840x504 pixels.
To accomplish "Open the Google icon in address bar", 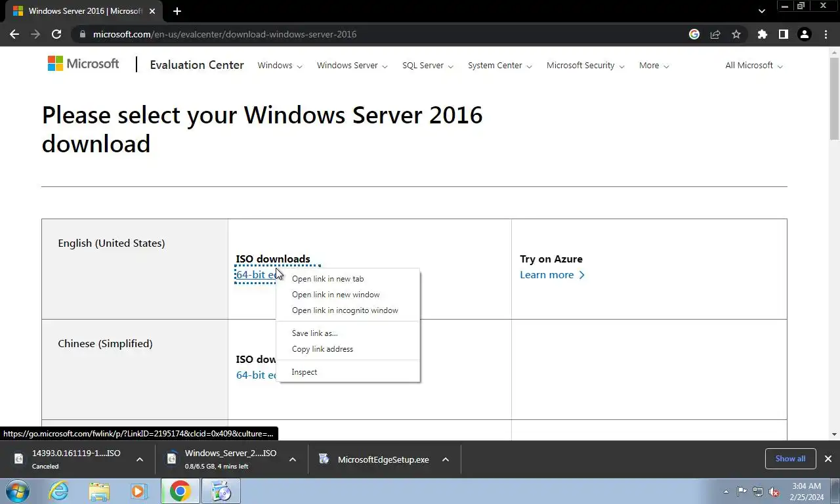I will point(694,34).
